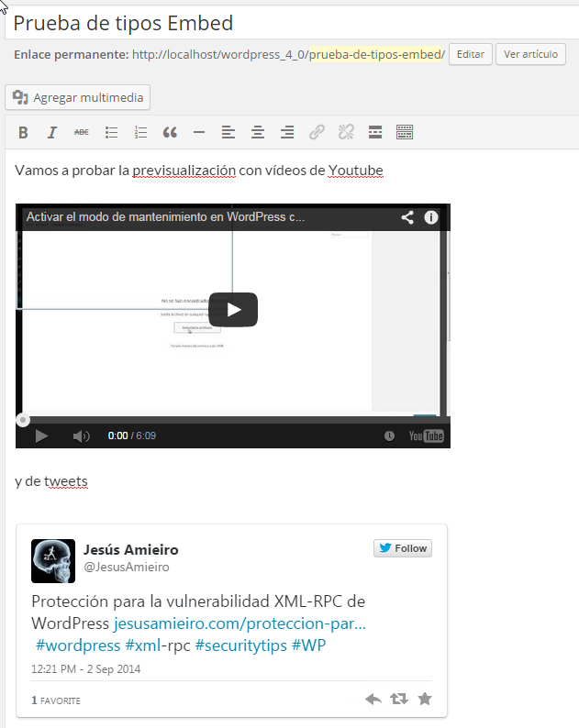Reply to the tweet

click(x=373, y=699)
